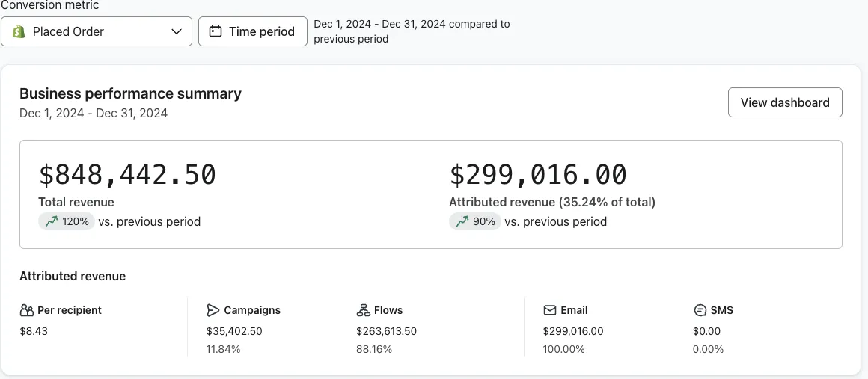
Task: Click the Flows revenue amount $263,613.50
Action: [387, 331]
